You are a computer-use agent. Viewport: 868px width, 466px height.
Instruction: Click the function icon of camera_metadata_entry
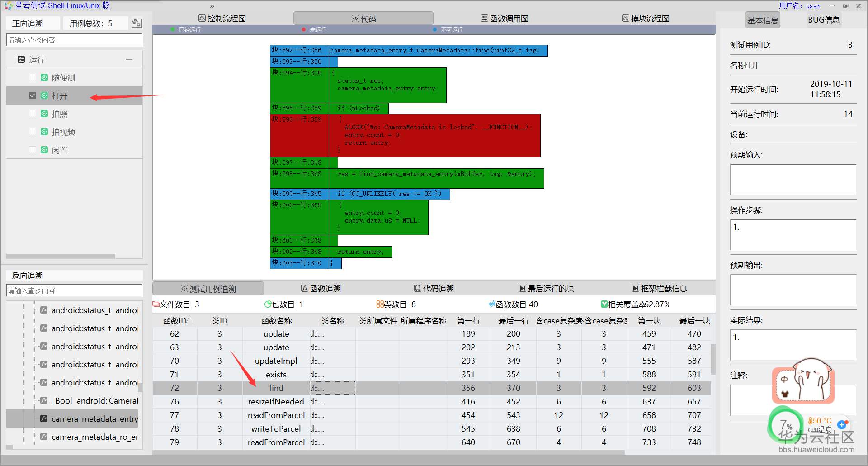coord(44,418)
